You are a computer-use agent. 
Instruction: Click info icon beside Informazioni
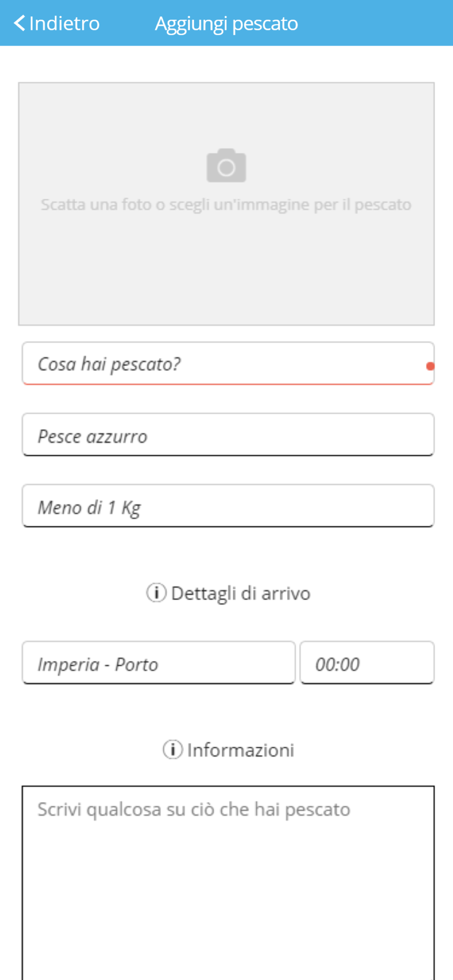[x=172, y=749]
